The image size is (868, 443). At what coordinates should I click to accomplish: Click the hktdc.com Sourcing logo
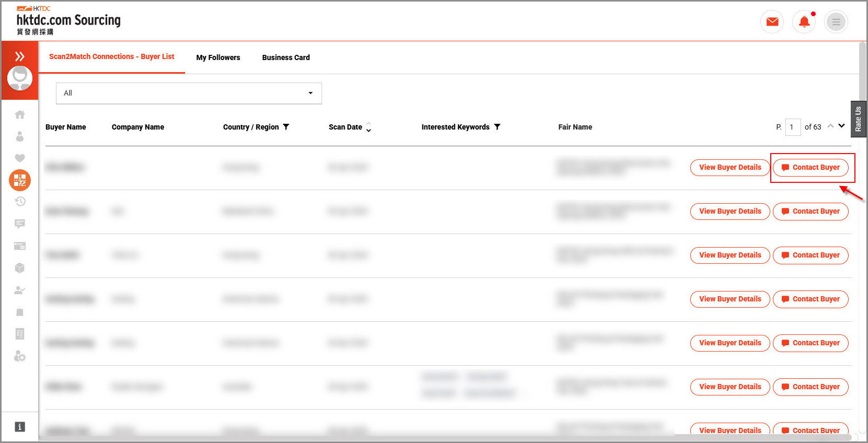[x=68, y=21]
